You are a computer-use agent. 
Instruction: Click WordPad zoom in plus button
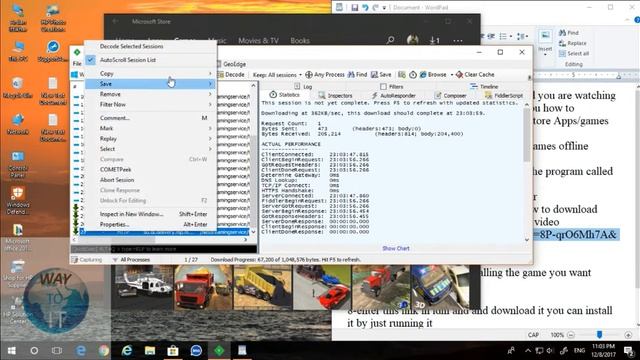click(628, 335)
